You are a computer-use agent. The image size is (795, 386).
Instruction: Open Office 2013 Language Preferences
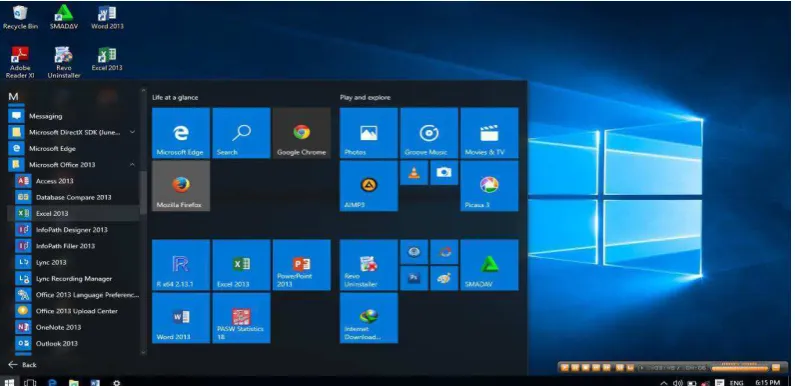click(74, 295)
